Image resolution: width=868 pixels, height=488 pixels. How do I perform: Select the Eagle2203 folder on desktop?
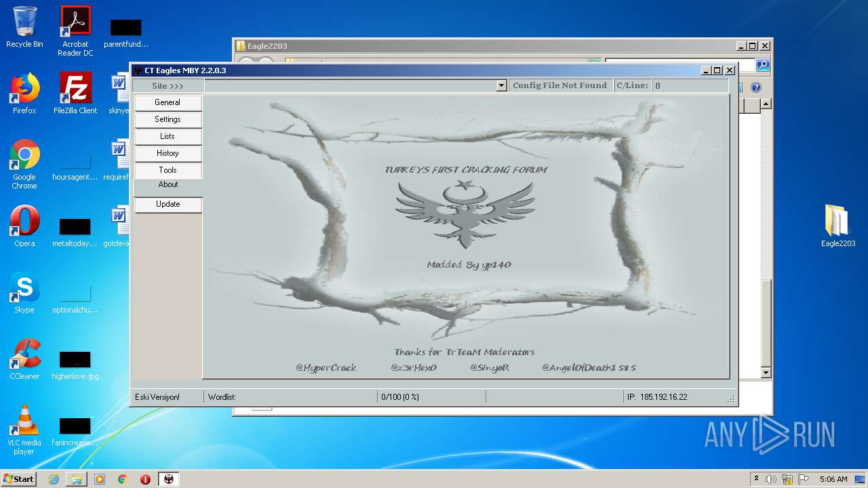pyautogui.click(x=838, y=226)
